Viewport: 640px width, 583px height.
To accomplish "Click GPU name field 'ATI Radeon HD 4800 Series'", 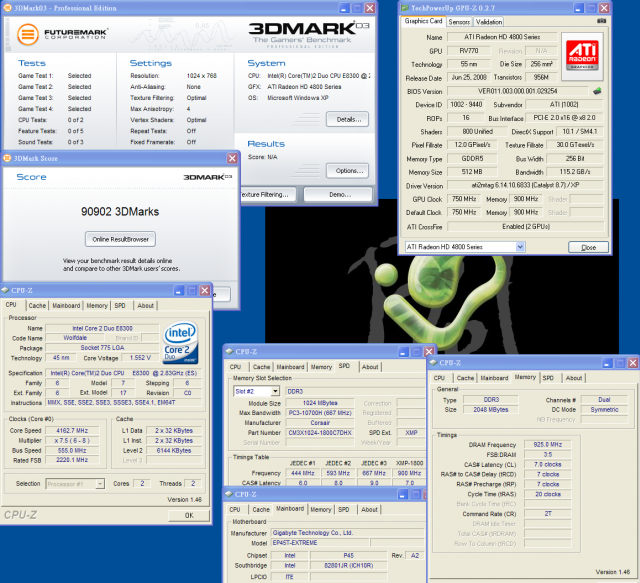I will click(x=502, y=37).
